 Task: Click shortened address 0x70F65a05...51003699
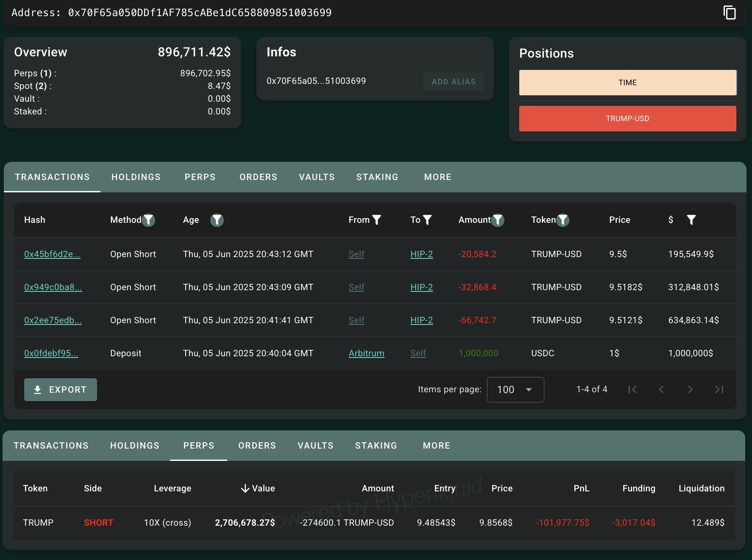coord(316,81)
